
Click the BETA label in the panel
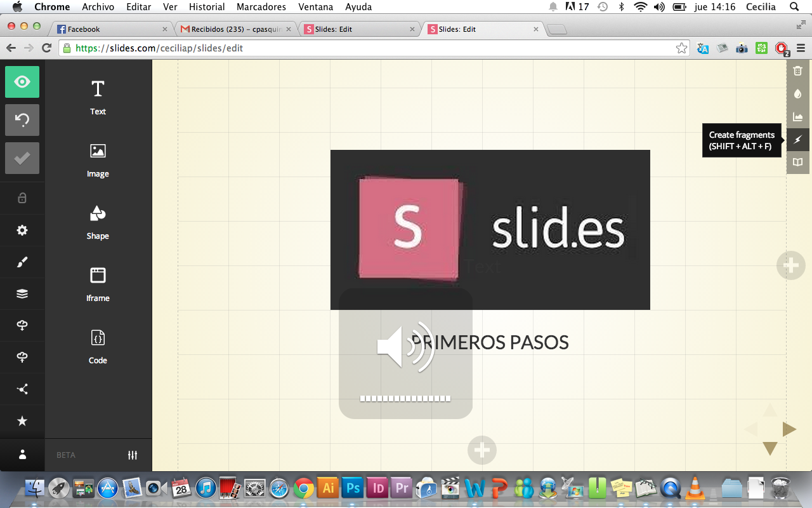66,455
